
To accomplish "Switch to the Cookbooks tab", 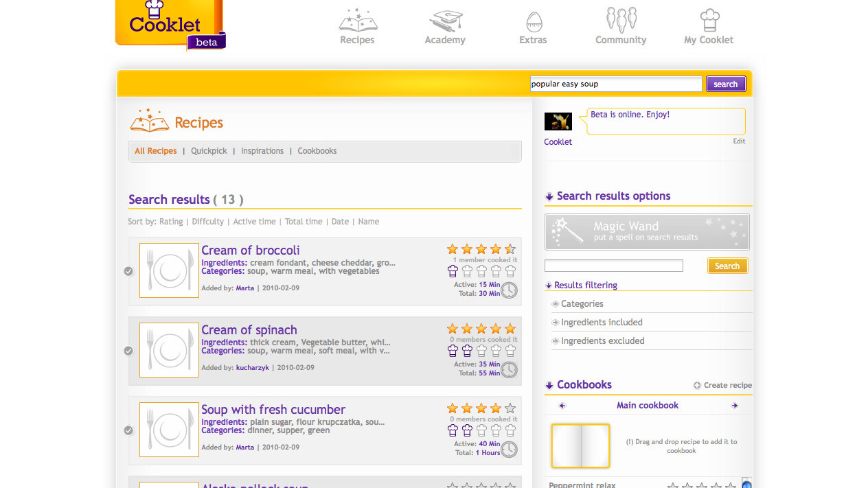I will coord(317,151).
